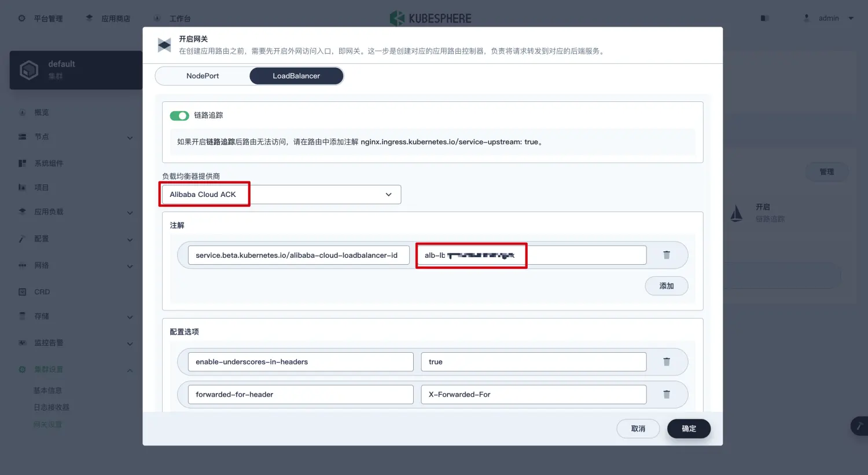Open 日志接收器 under 集群设置

coord(52,407)
